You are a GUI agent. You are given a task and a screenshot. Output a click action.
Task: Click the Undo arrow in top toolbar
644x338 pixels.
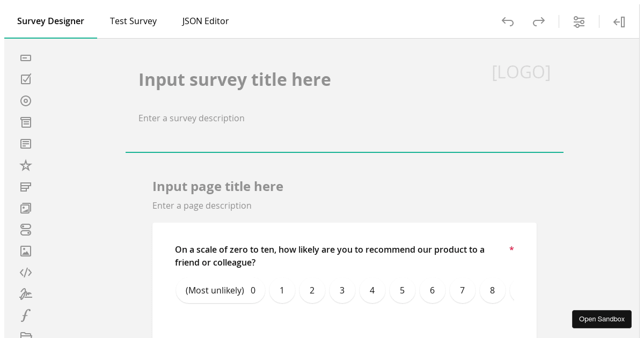point(508,21)
